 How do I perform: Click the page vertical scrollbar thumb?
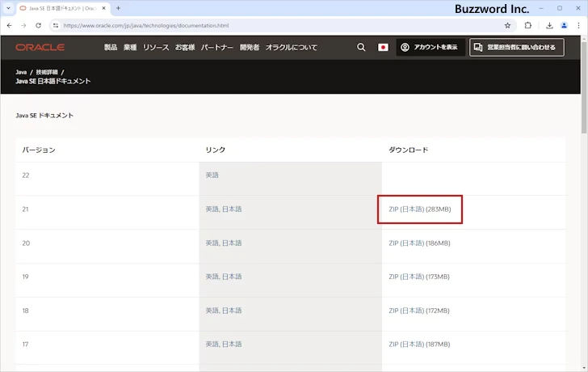point(584,87)
